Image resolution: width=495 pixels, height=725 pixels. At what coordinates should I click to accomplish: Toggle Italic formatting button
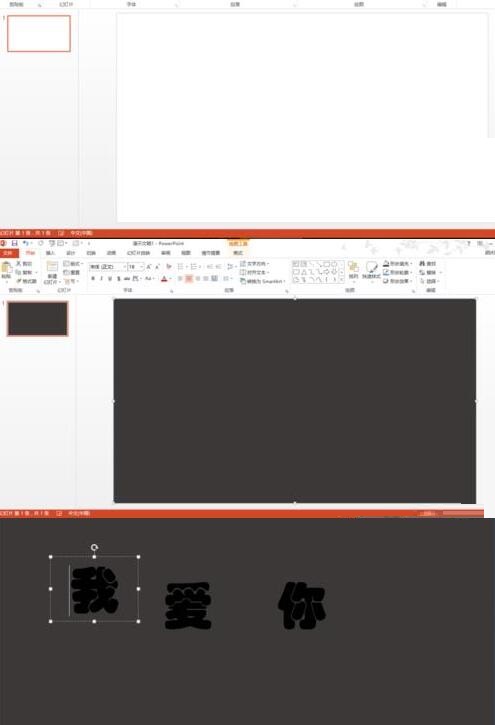click(101, 279)
